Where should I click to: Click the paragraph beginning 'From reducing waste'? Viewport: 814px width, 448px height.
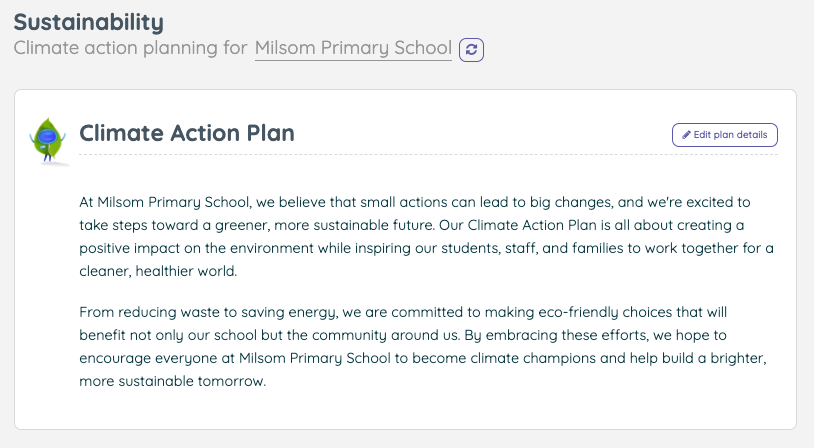click(423, 346)
